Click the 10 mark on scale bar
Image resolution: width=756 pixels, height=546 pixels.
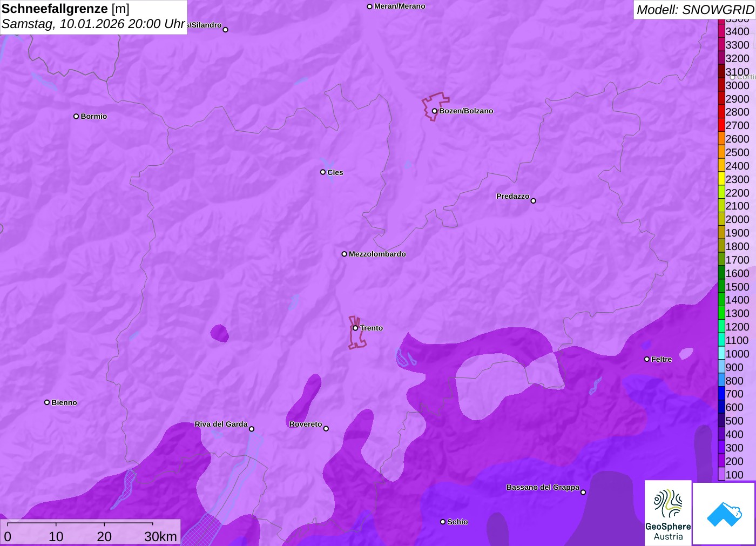[x=56, y=536]
